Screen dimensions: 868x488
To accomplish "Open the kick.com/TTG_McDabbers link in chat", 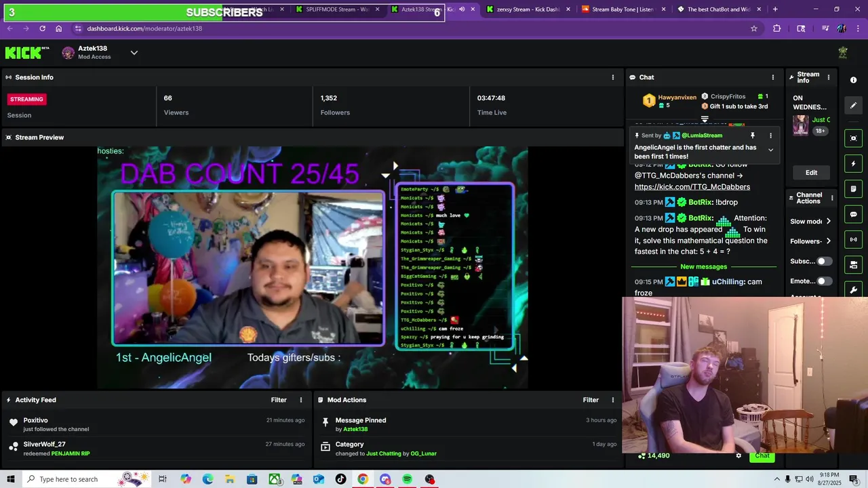I will [x=692, y=187].
